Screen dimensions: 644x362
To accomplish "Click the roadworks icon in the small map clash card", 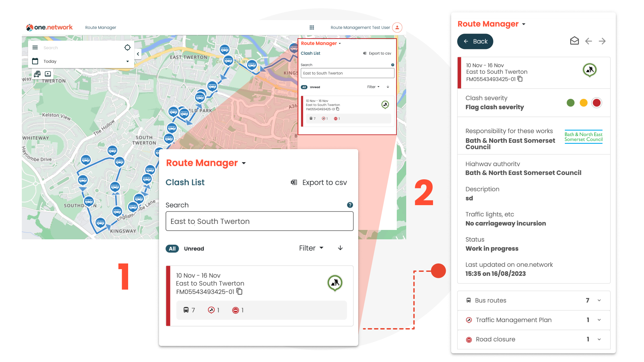I will pyautogui.click(x=385, y=105).
